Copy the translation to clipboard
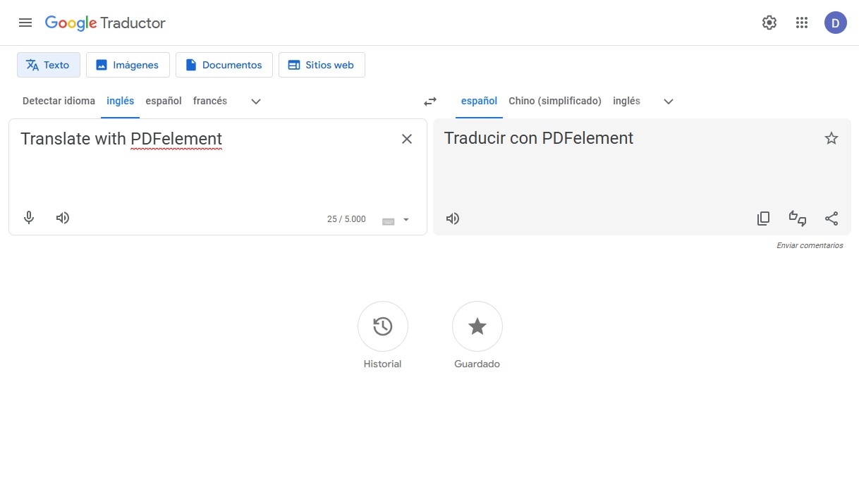 pos(763,219)
